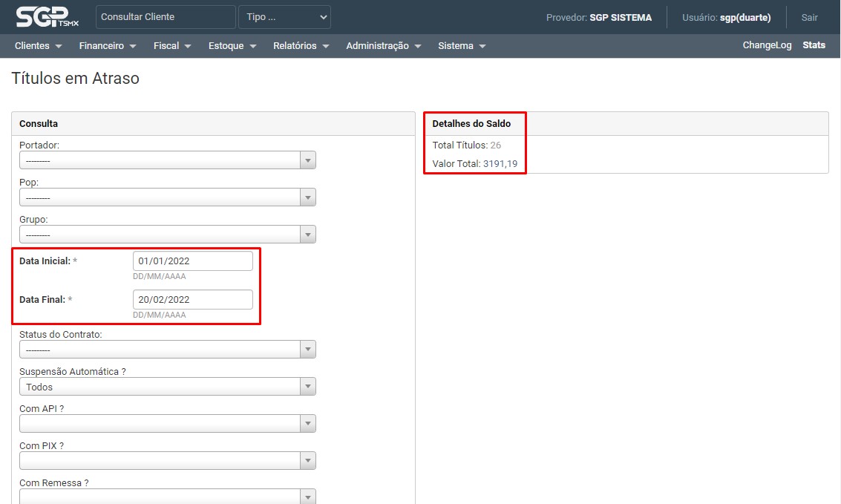
Task: Expand the Grupo dropdown
Action: click(x=167, y=235)
